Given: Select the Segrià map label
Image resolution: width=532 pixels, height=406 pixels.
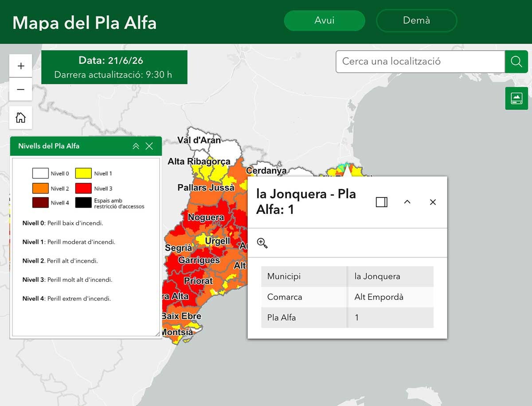Looking at the screenshot, I should (178, 248).
